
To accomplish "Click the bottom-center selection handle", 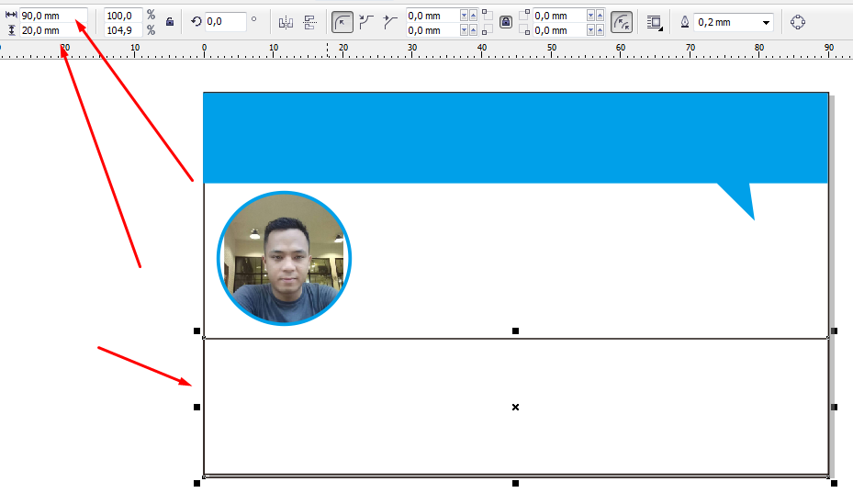I will click(515, 483).
